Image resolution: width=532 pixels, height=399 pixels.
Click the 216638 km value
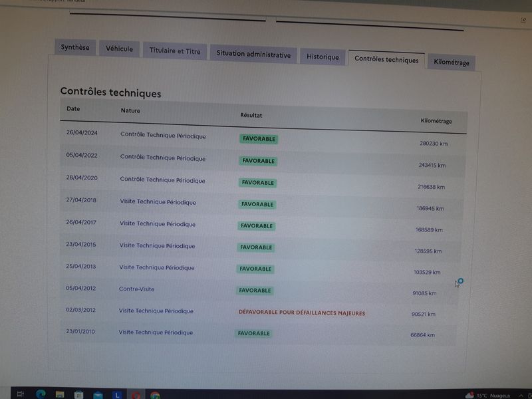(x=431, y=188)
